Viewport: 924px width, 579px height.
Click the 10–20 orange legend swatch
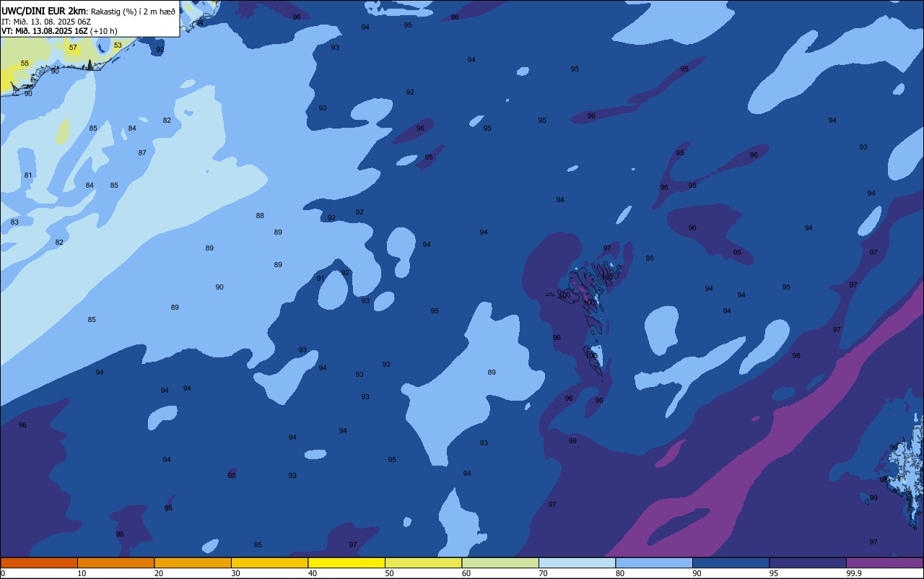tap(115, 562)
